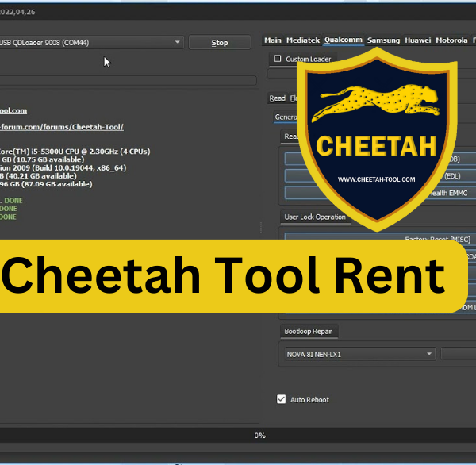Click the Stop button

click(x=220, y=43)
